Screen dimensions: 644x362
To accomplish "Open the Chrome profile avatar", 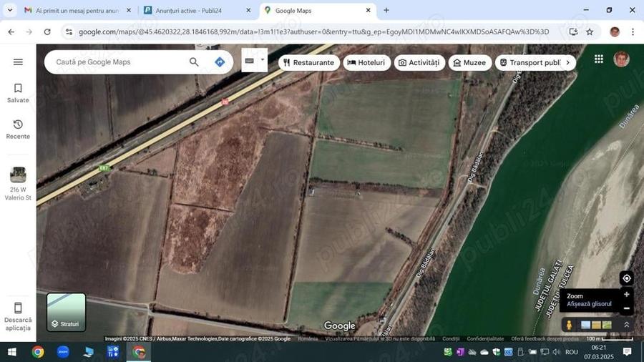I will click(x=615, y=31).
